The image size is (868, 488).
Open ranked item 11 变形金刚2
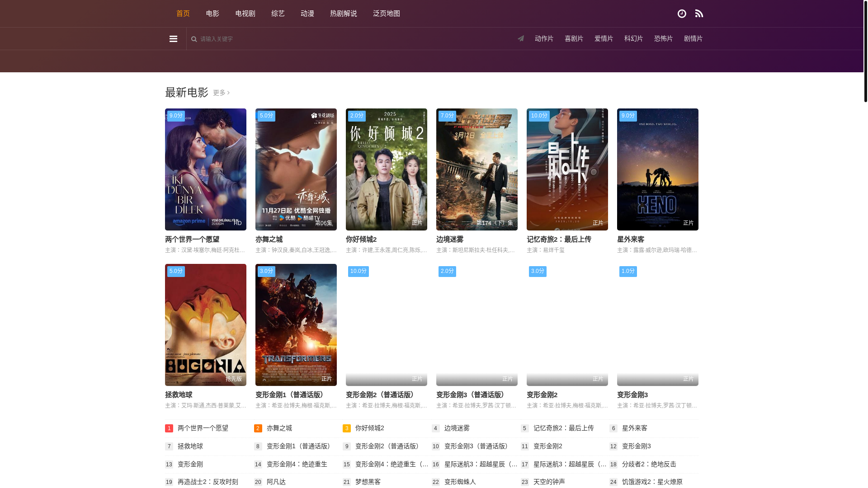(x=548, y=446)
